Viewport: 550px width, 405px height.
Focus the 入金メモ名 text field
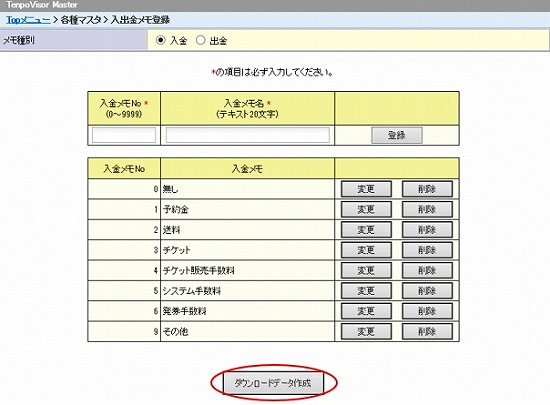248,135
